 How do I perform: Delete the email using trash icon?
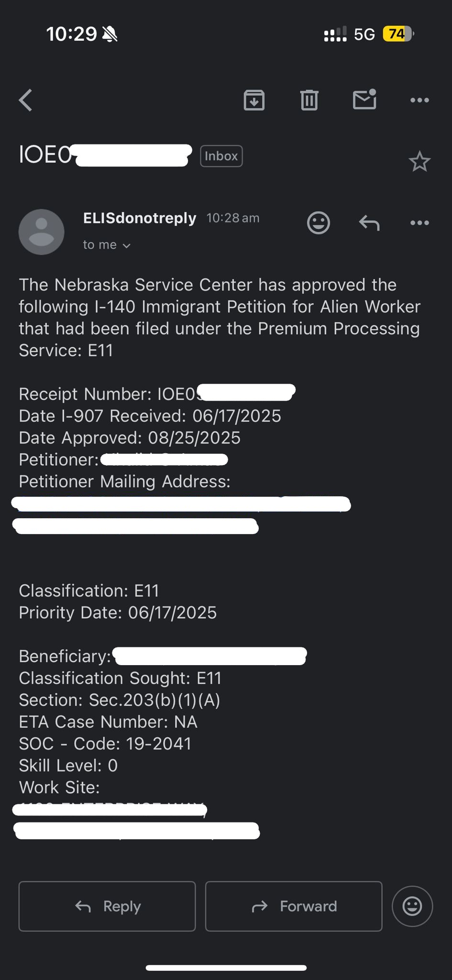tap(309, 100)
